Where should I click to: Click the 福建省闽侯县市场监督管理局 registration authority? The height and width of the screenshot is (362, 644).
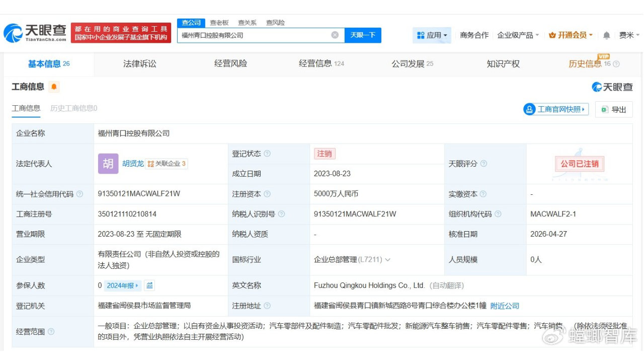pos(144,306)
